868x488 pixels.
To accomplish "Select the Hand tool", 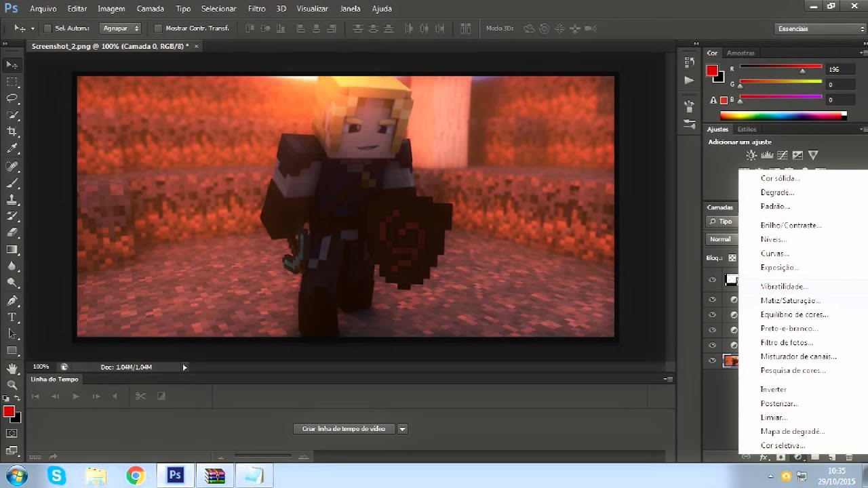I will pos(12,369).
